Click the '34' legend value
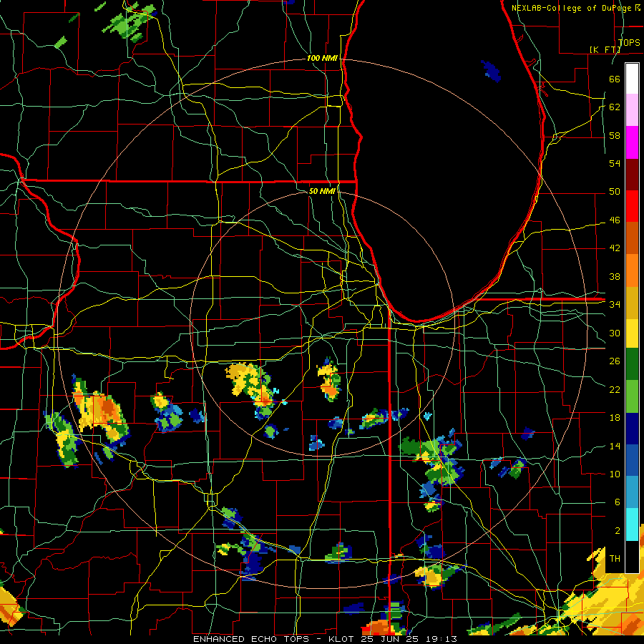 coord(615,304)
